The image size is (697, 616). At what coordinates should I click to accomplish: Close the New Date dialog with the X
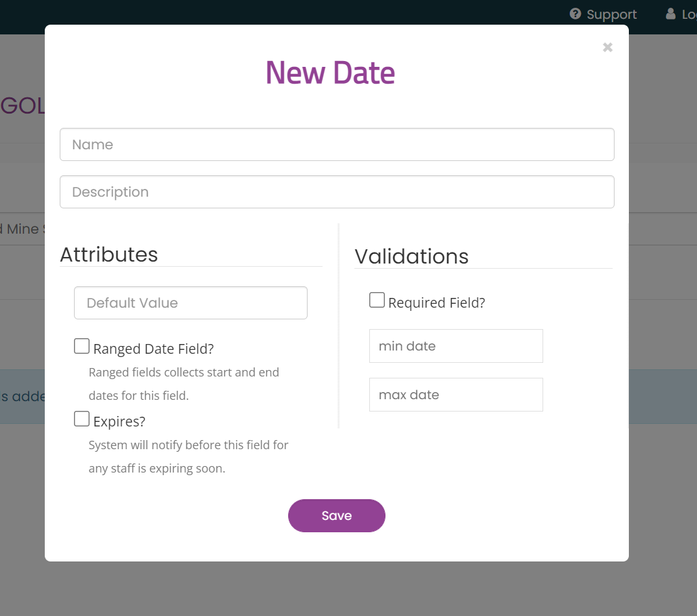pyautogui.click(x=607, y=47)
